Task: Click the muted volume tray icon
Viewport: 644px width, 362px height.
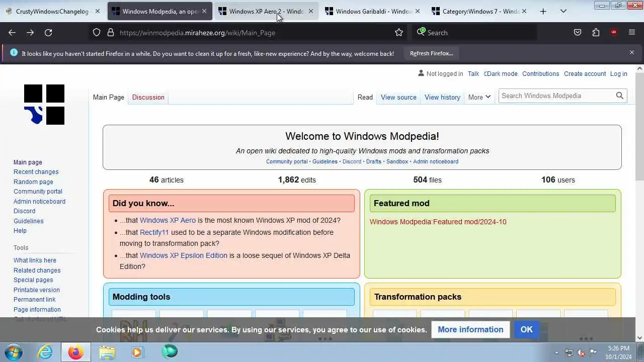Action: coord(581,352)
